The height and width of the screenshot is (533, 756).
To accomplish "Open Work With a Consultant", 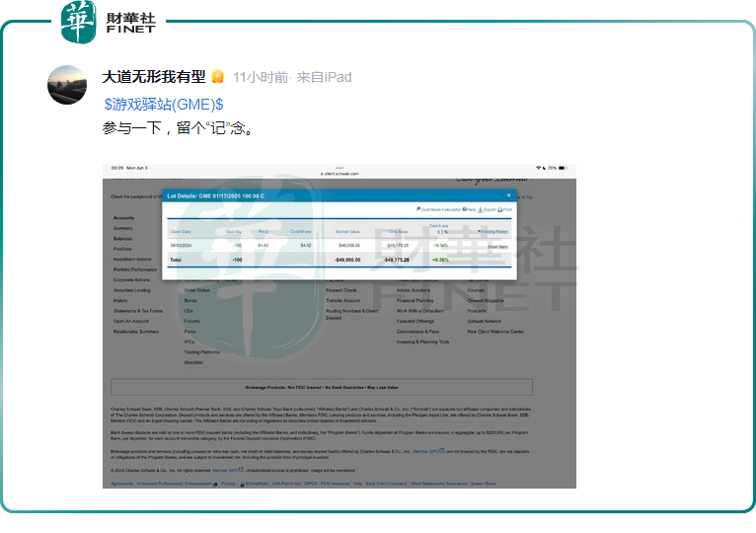I will [x=420, y=311].
